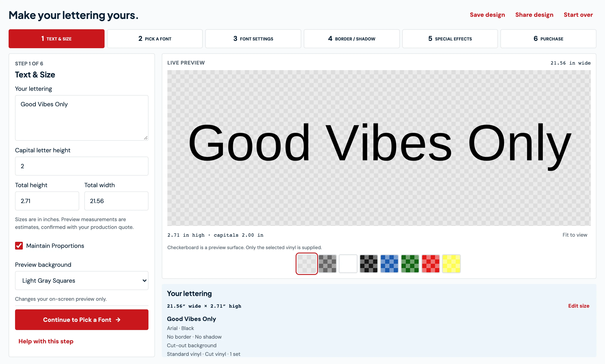This screenshot has height=364, width=605.
Task: Open Help with this step link
Action: pos(46,341)
